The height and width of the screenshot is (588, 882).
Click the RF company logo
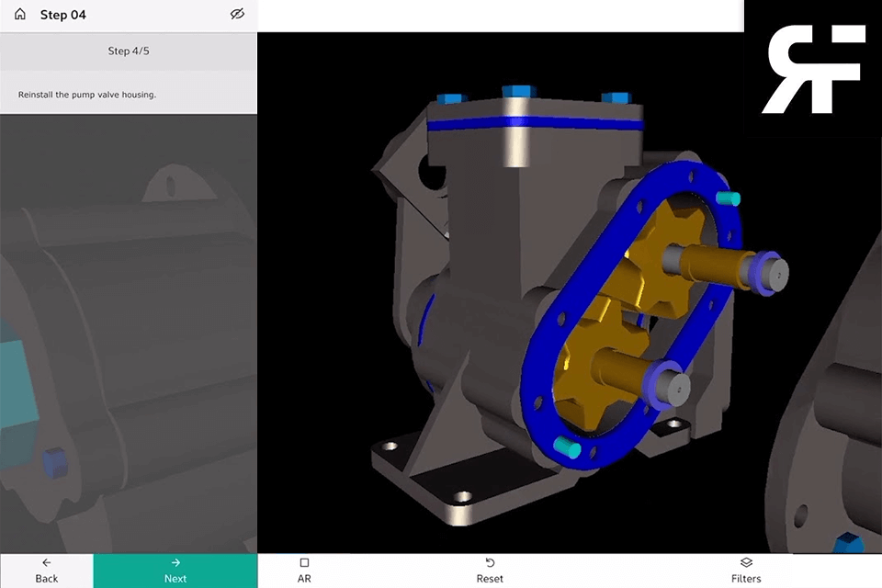point(813,69)
